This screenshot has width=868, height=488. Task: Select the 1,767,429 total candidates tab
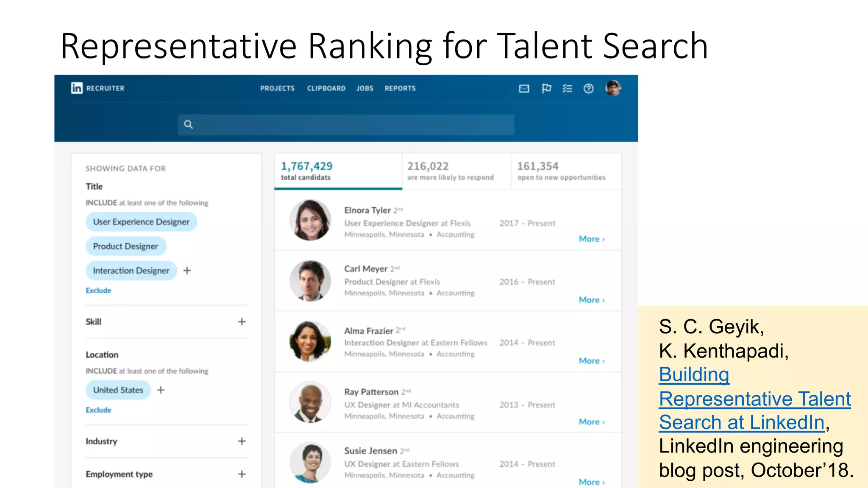pyautogui.click(x=338, y=171)
